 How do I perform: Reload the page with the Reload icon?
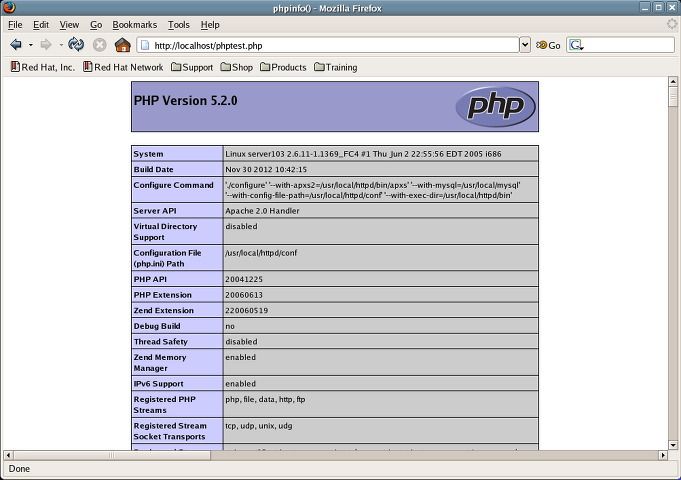(x=76, y=44)
